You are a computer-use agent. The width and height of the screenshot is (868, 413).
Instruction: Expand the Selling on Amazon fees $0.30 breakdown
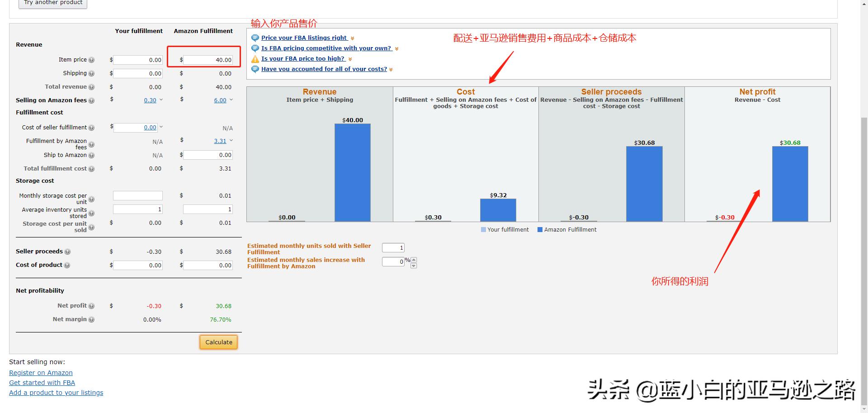(x=161, y=100)
